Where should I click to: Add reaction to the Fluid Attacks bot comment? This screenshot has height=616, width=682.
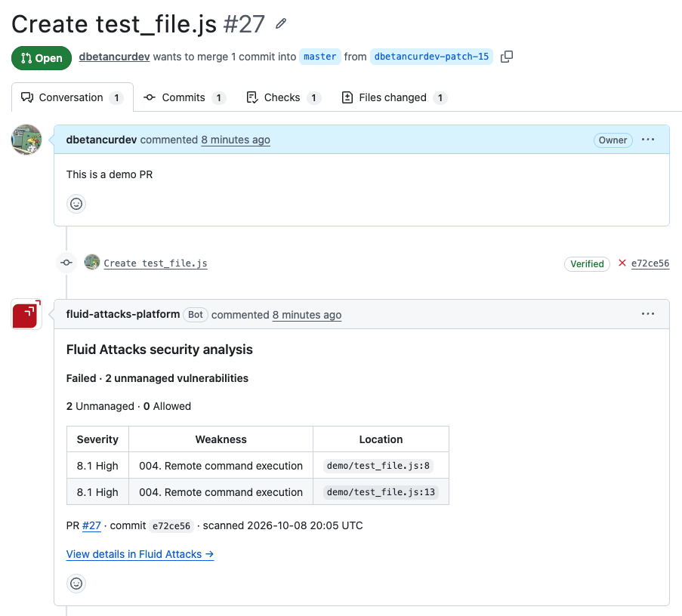tap(76, 584)
